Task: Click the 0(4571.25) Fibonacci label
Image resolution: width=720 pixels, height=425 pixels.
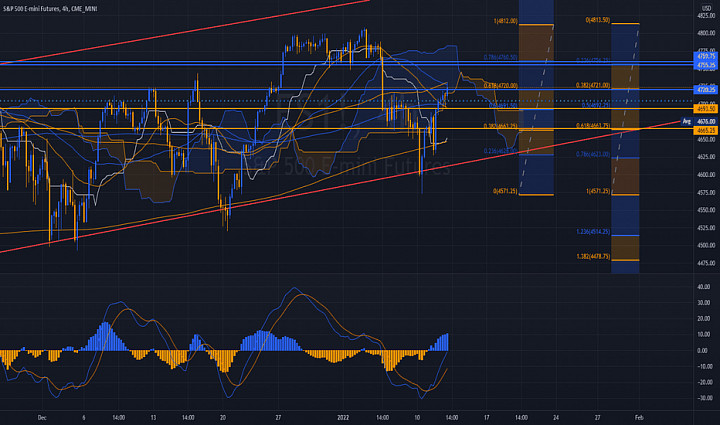Action: click(x=505, y=191)
